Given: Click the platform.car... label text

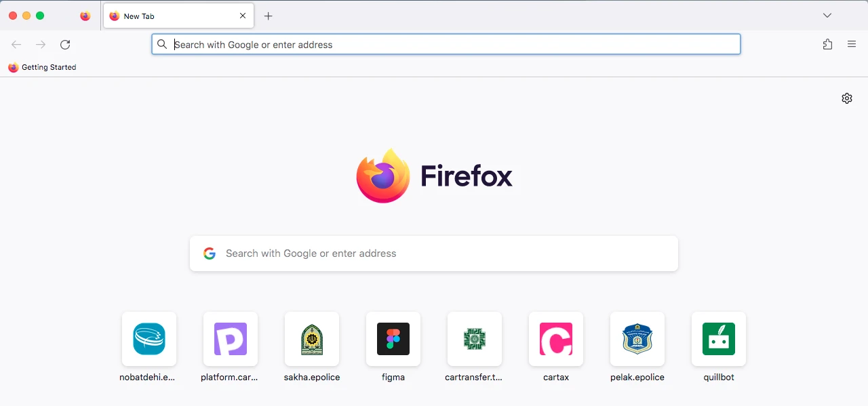Looking at the screenshot, I should [x=229, y=378].
